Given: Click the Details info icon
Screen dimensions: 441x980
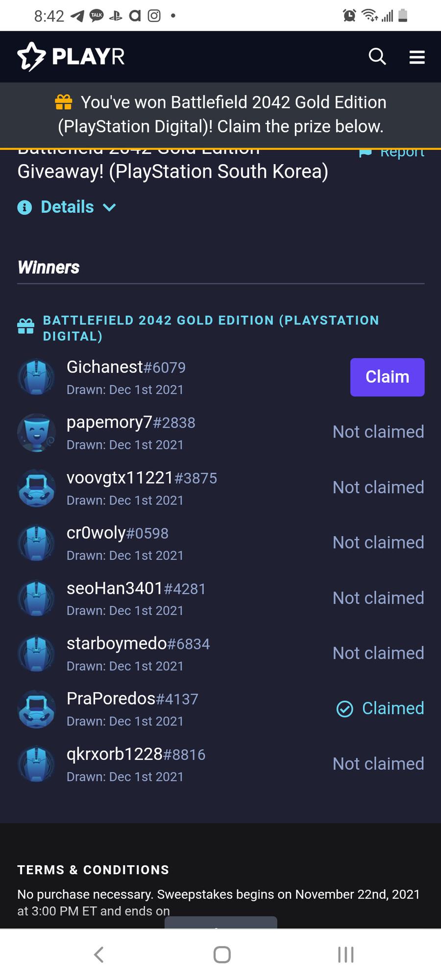Looking at the screenshot, I should click(24, 207).
